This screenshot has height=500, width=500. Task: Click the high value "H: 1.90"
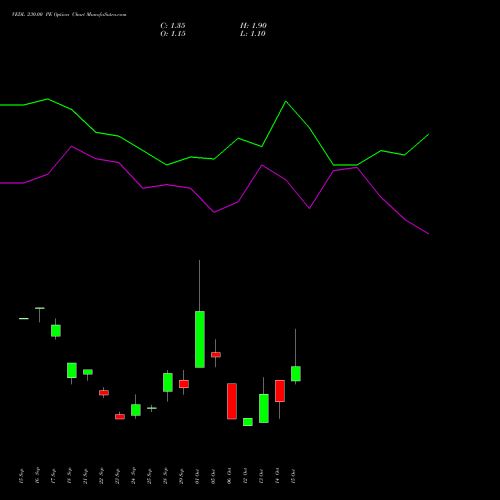click(253, 26)
